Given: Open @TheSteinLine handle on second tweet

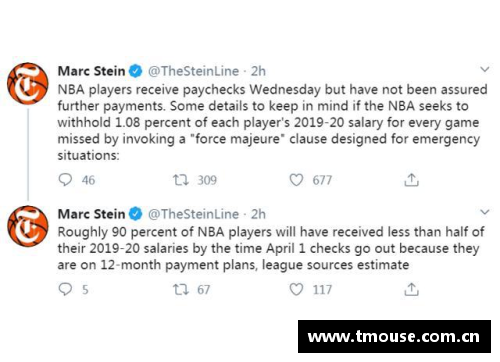Looking at the screenshot, I should pos(193,214).
